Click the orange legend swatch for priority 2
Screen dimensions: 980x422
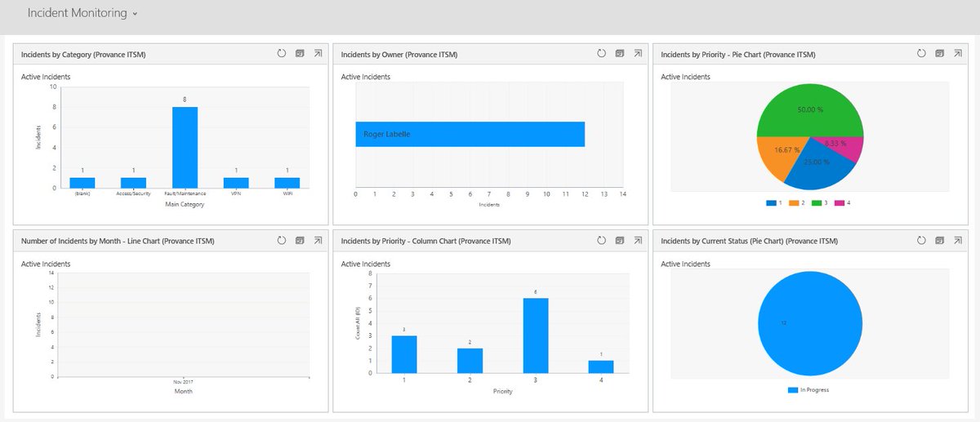795,202
